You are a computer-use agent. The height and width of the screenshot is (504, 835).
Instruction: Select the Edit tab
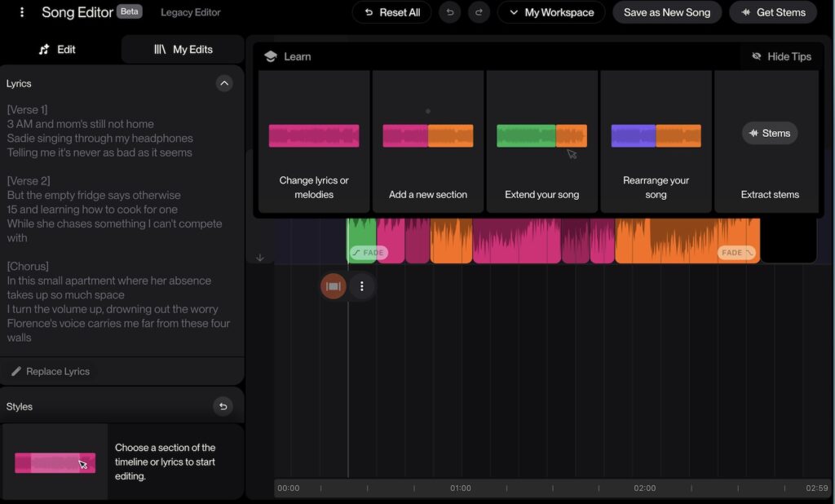pos(58,49)
